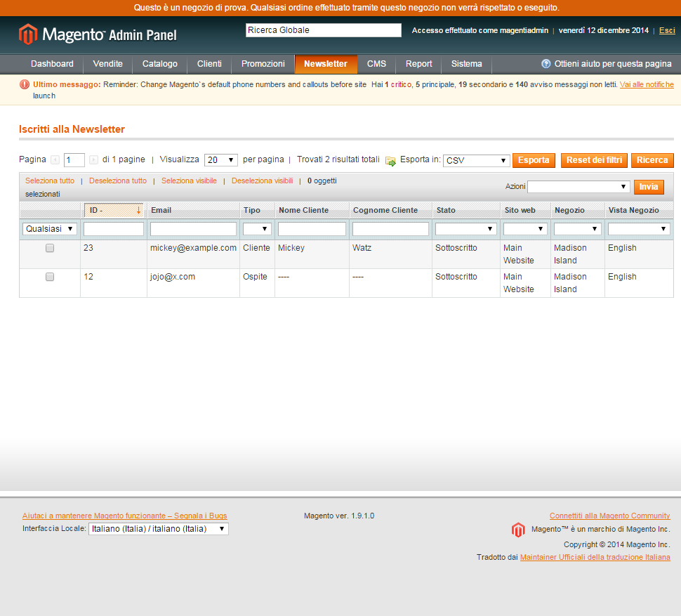This screenshot has height=616, width=681.
Task: Click the Ricerca Globale search field
Action: click(x=323, y=30)
